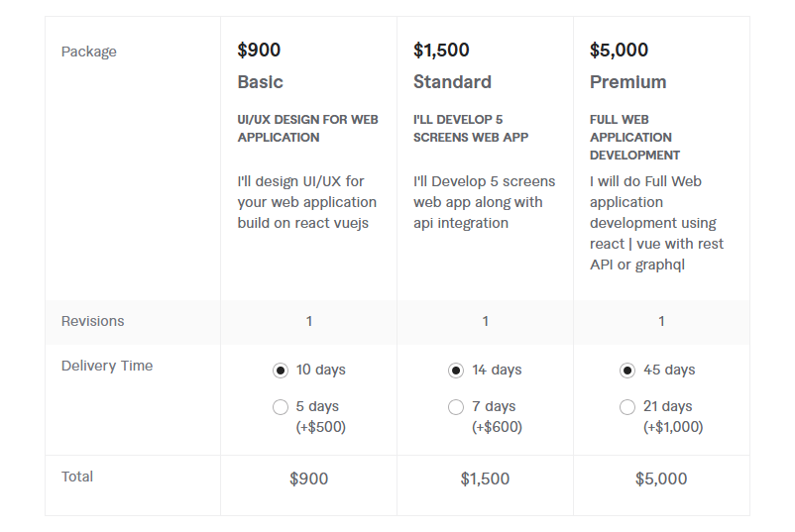
Task: Select 10 days delivery for Basic
Action: [281, 371]
